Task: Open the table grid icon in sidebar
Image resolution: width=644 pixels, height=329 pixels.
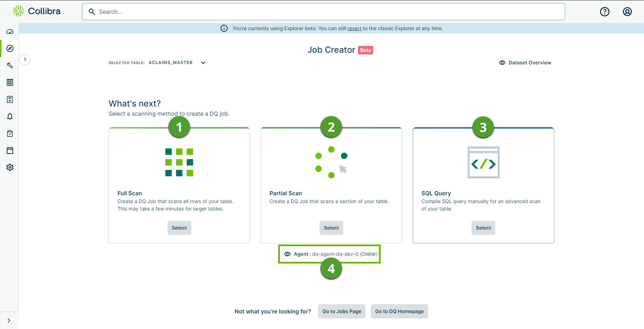Action: click(10, 82)
